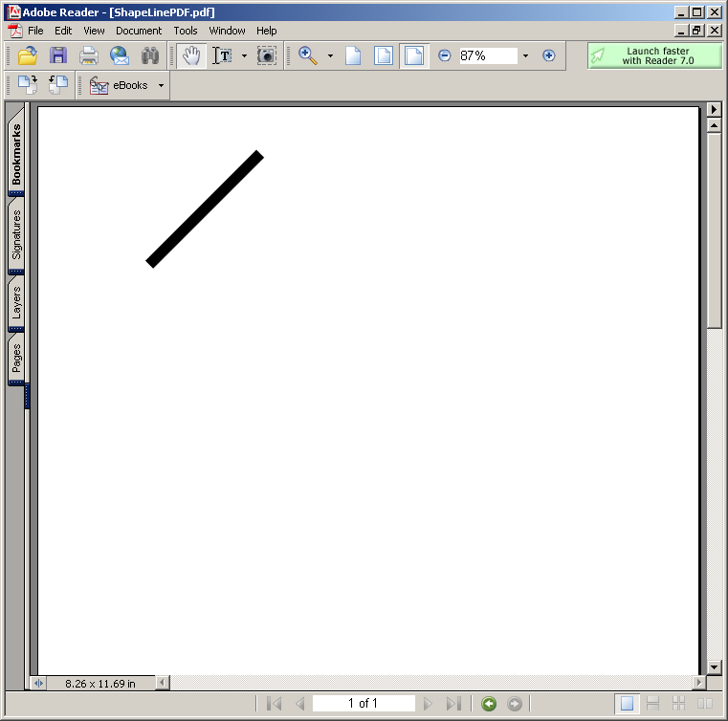Select the Hand tool
This screenshot has width=728, height=721.
(x=191, y=55)
